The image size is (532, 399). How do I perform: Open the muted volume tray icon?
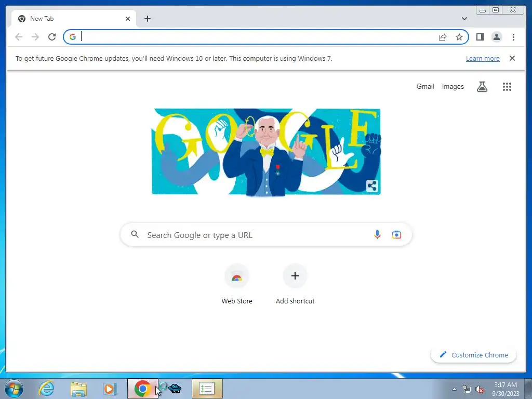click(480, 389)
